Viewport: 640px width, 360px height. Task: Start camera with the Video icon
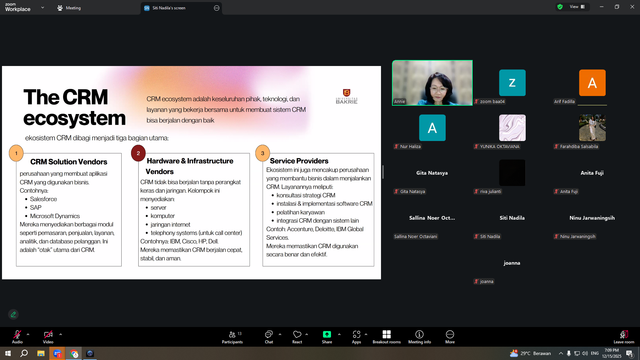point(48,334)
